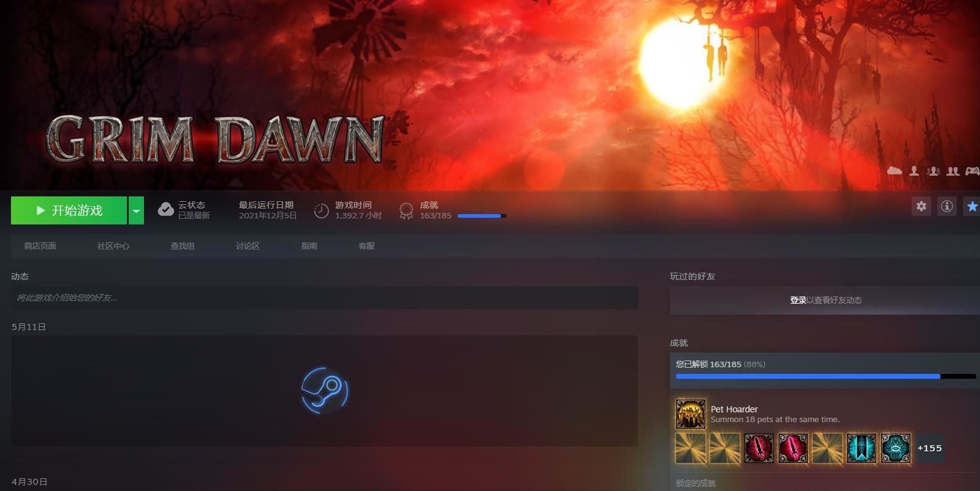Go to the 社区中心 tab
Image resolution: width=980 pixels, height=491 pixels.
pyautogui.click(x=113, y=246)
